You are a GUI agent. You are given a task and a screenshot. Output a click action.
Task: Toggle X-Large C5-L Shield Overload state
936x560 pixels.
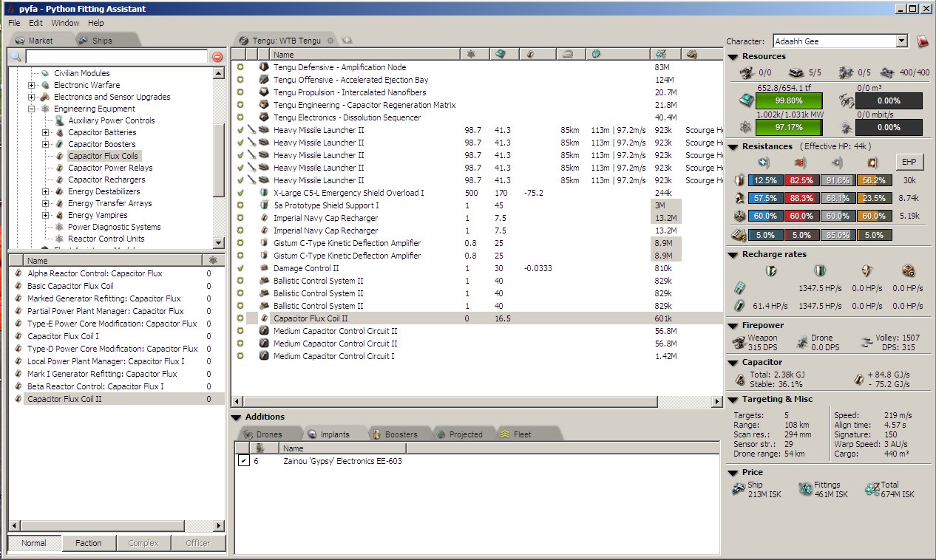pos(240,193)
